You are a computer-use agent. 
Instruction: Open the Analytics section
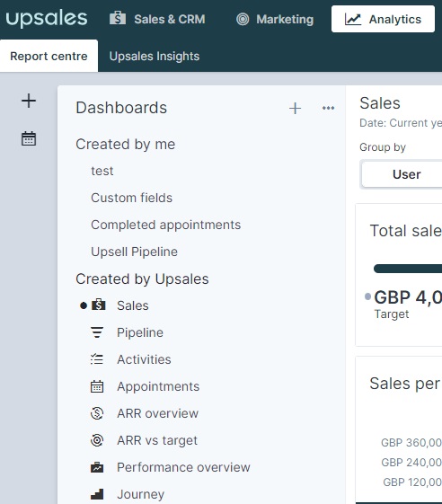(383, 19)
